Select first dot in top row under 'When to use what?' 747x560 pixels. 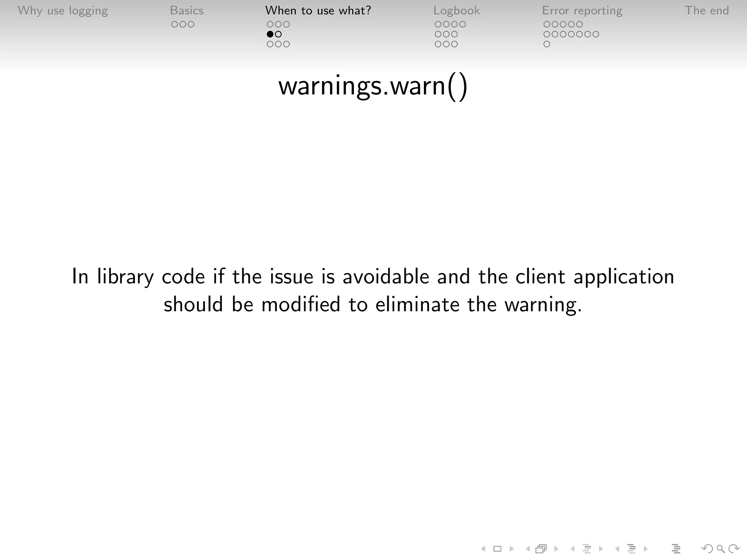coord(270,24)
